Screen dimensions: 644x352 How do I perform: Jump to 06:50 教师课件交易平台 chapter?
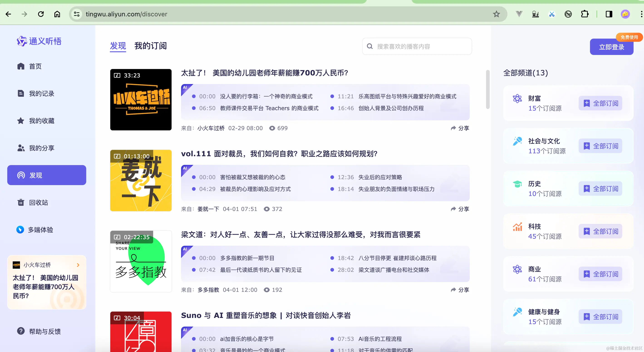click(255, 108)
